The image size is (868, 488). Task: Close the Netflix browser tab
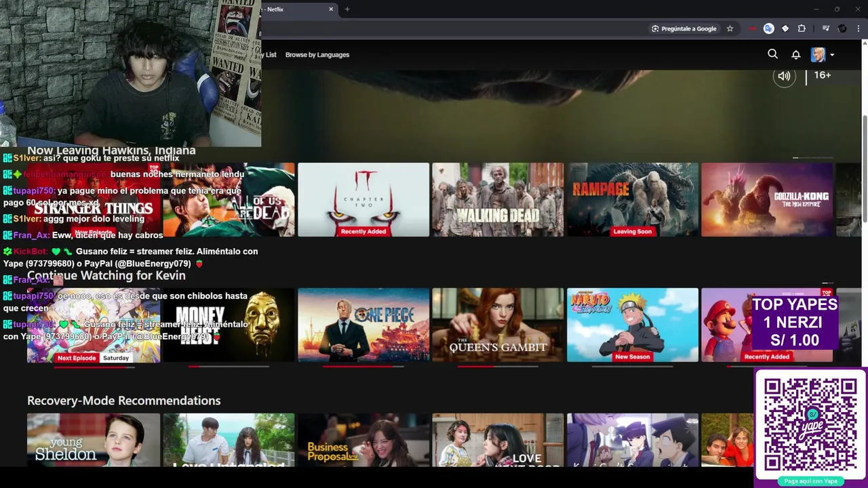point(331,9)
